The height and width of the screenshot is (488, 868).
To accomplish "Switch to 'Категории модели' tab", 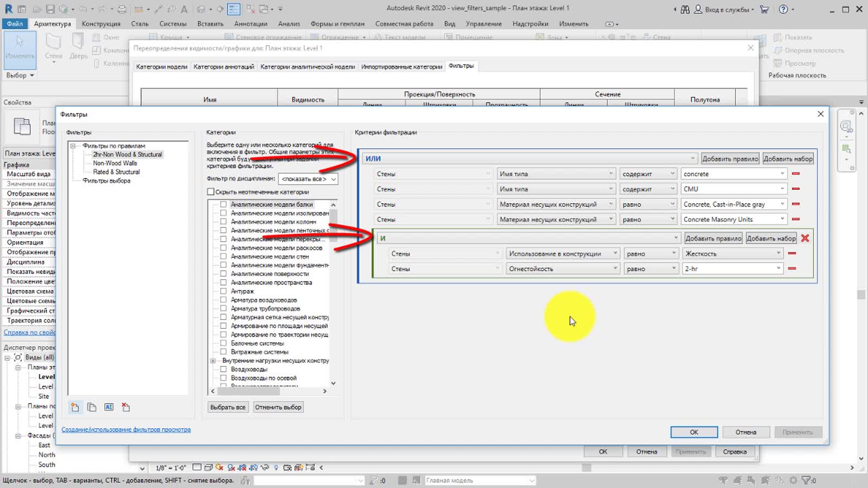I will click(x=162, y=67).
